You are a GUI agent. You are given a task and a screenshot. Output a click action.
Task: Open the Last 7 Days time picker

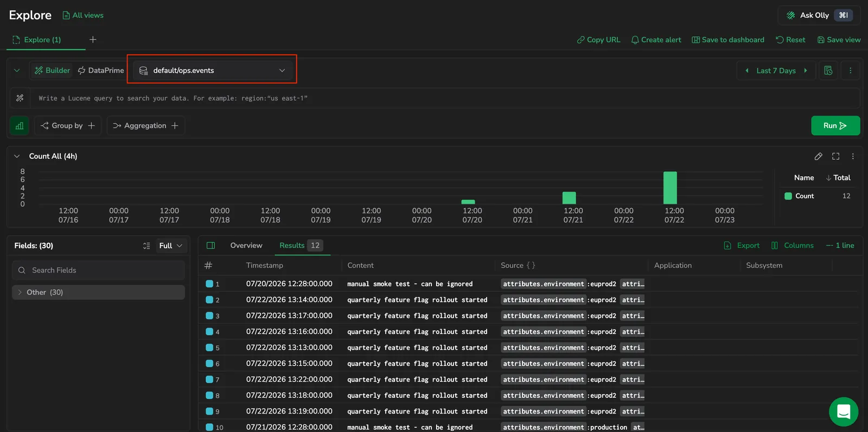point(776,70)
